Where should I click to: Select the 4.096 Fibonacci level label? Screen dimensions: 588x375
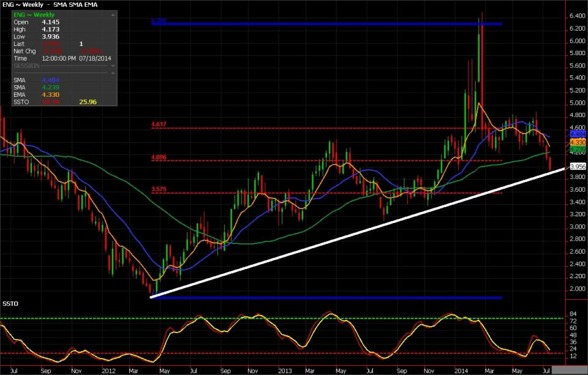tap(159, 157)
